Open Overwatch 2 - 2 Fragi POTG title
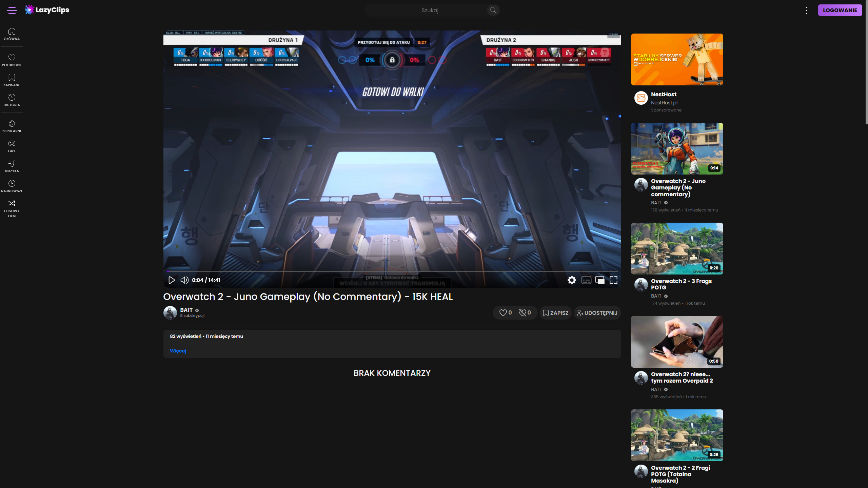The image size is (868, 488). [x=680, y=474]
